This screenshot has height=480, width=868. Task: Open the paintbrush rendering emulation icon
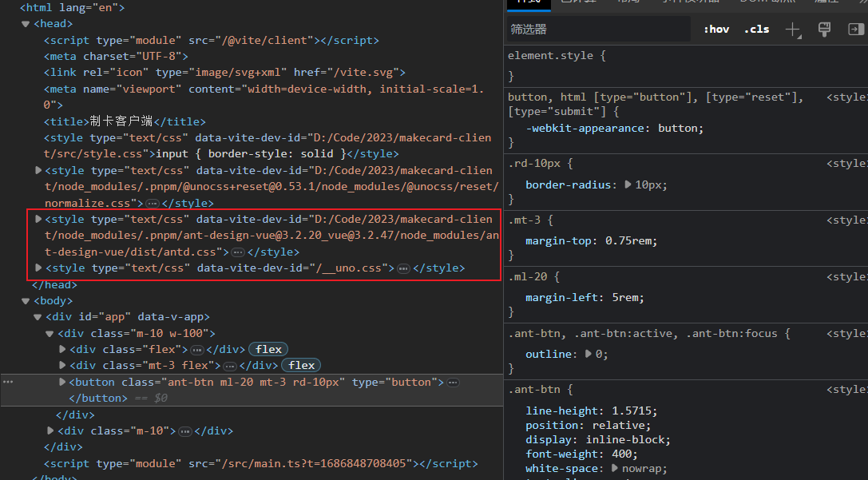tap(824, 30)
